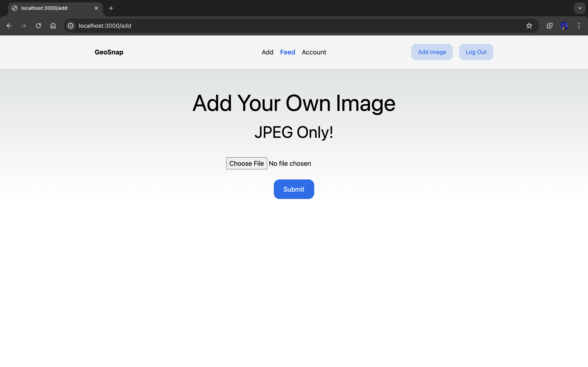Go to the Feed page
Screen dimensions: 588x367
click(287, 52)
